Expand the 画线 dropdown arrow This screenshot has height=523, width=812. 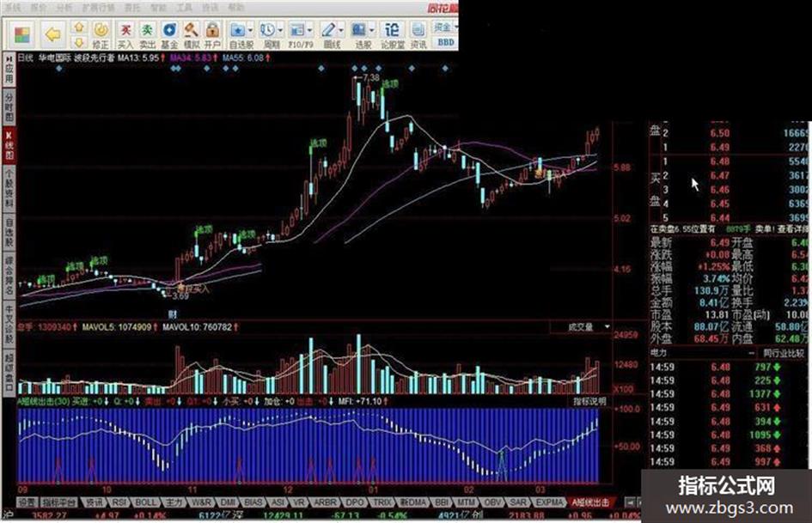tap(341, 30)
